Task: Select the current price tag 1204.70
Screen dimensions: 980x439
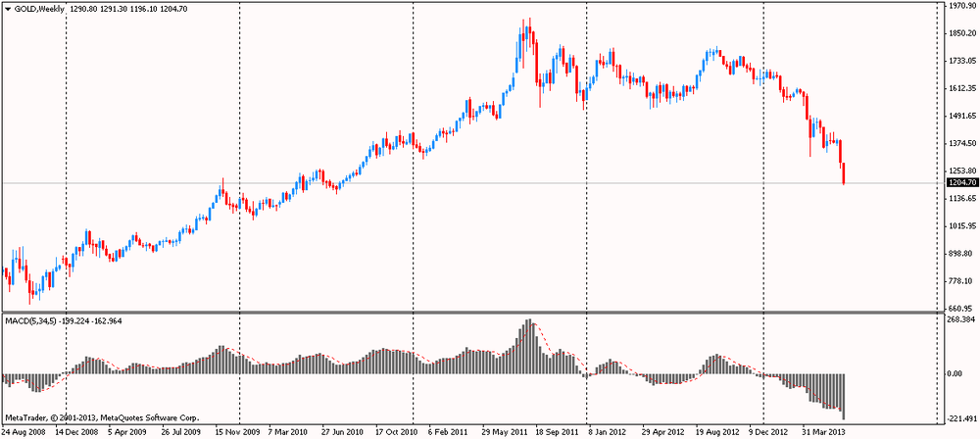Action: 961,182
